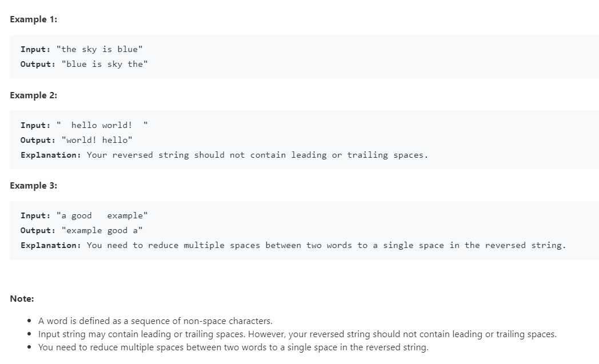This screenshot has height=364, width=599.
Task: Click the "Note:" heading
Action: [22, 299]
